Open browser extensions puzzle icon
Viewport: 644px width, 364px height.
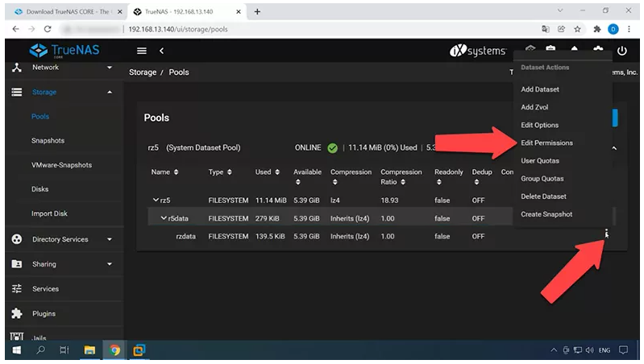click(597, 29)
